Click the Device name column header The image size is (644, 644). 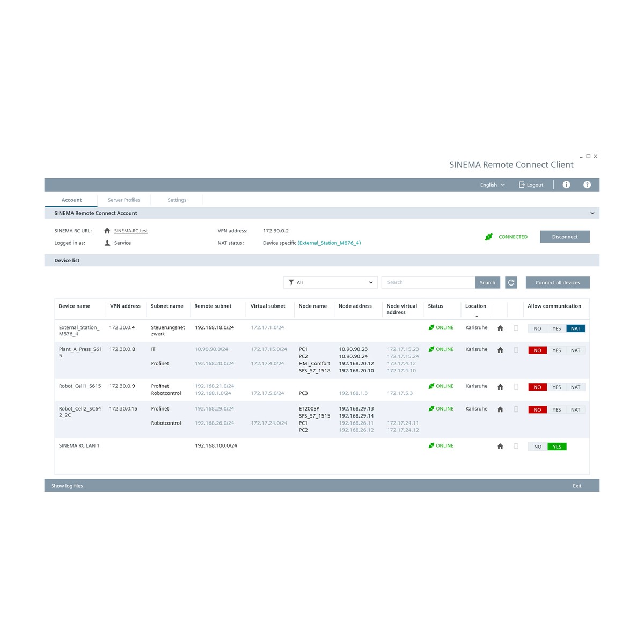point(75,306)
